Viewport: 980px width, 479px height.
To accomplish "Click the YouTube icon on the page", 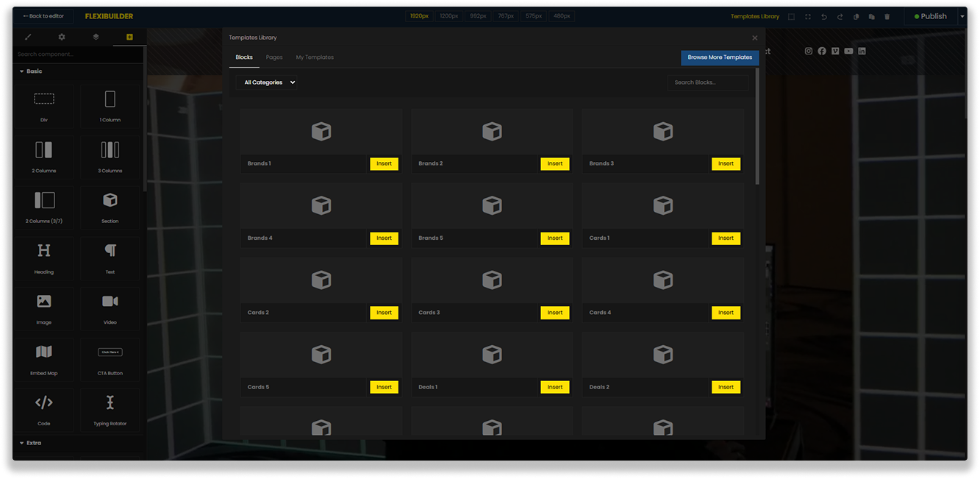I will tap(848, 51).
